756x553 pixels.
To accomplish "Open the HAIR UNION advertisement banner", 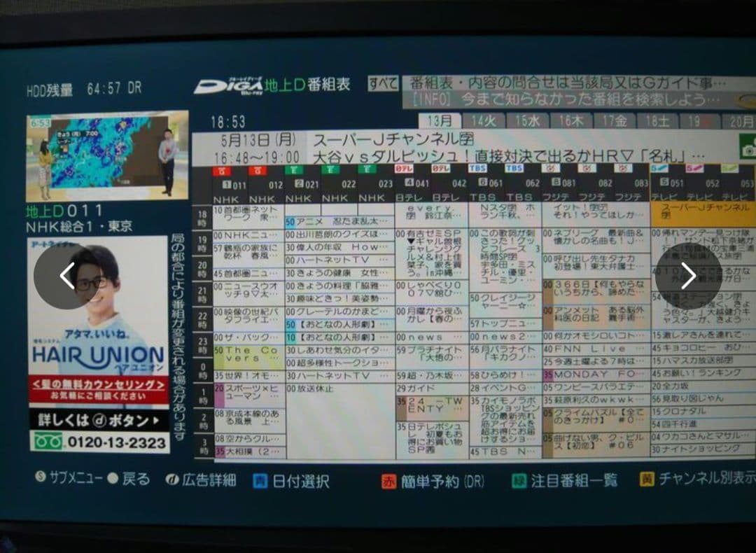I will point(98,343).
